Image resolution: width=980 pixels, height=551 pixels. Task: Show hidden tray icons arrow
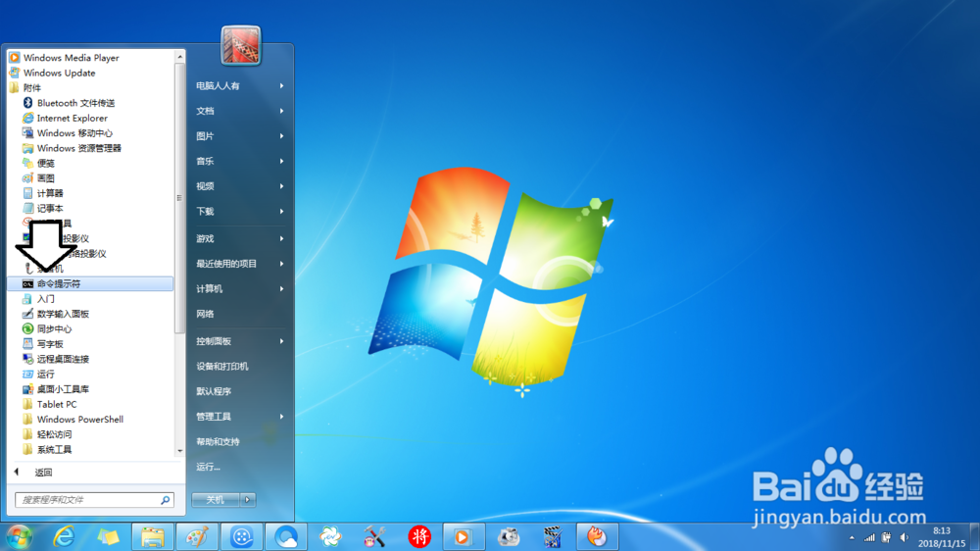point(852,537)
